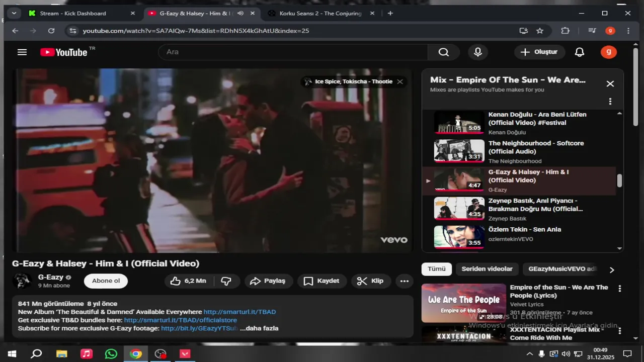The height and width of the screenshot is (362, 644).
Task: Click the search magnifier button
Action: 443,52
